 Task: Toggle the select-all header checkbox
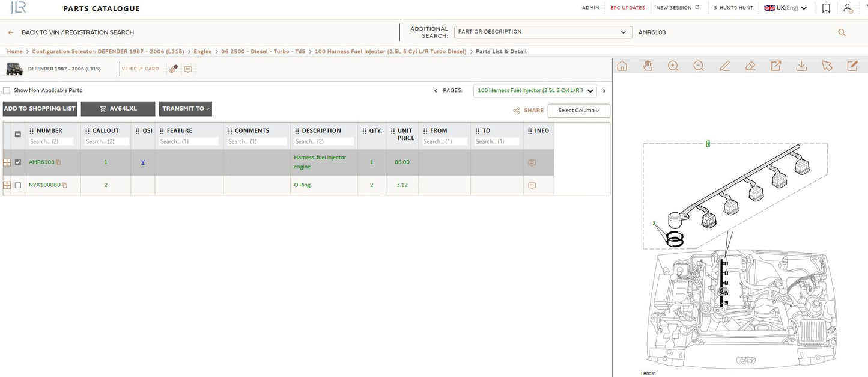pyautogui.click(x=18, y=135)
